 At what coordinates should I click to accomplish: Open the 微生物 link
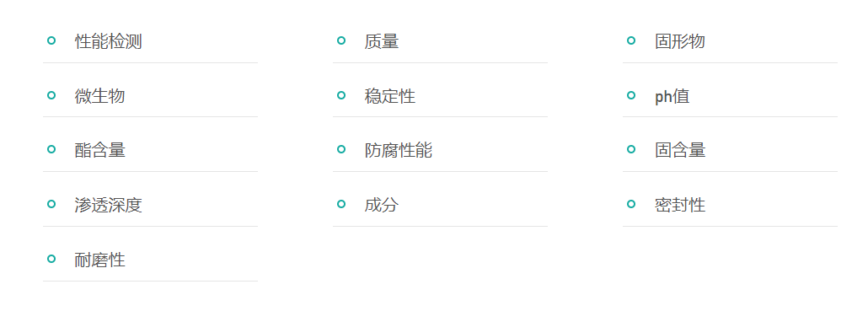click(x=99, y=96)
